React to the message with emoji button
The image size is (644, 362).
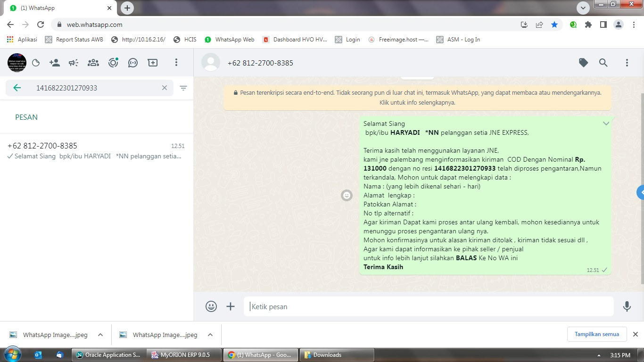[x=347, y=195]
